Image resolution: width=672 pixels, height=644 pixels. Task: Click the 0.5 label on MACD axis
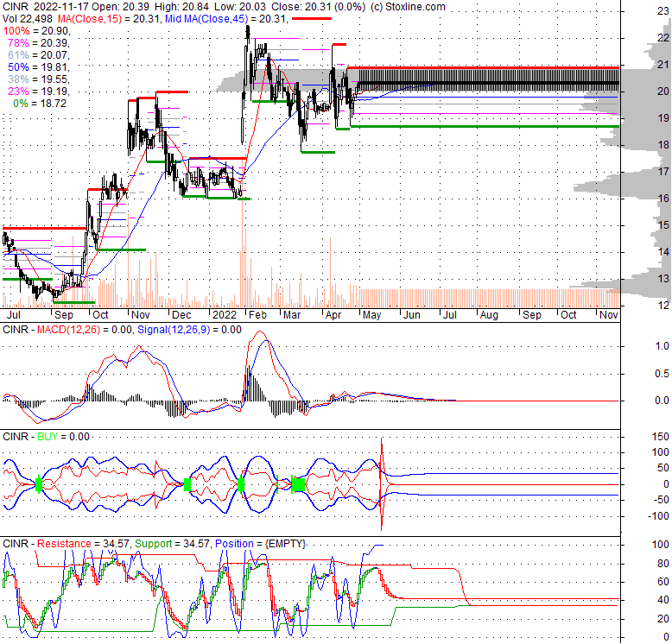662,374
